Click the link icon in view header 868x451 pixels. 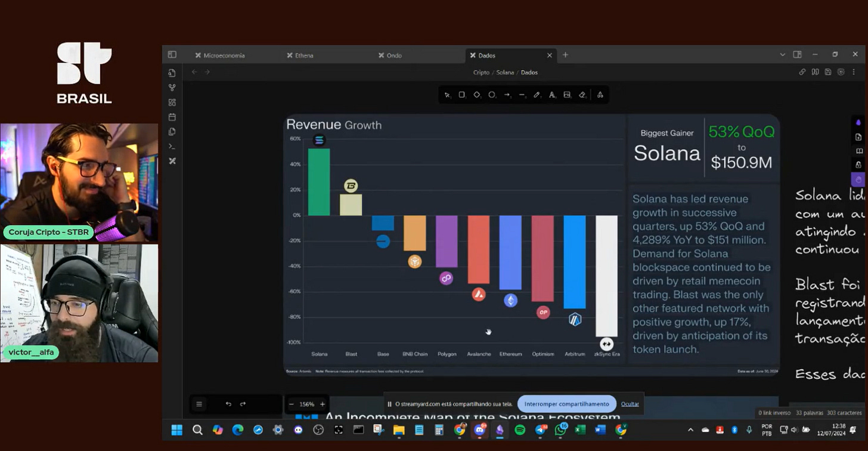coord(802,72)
